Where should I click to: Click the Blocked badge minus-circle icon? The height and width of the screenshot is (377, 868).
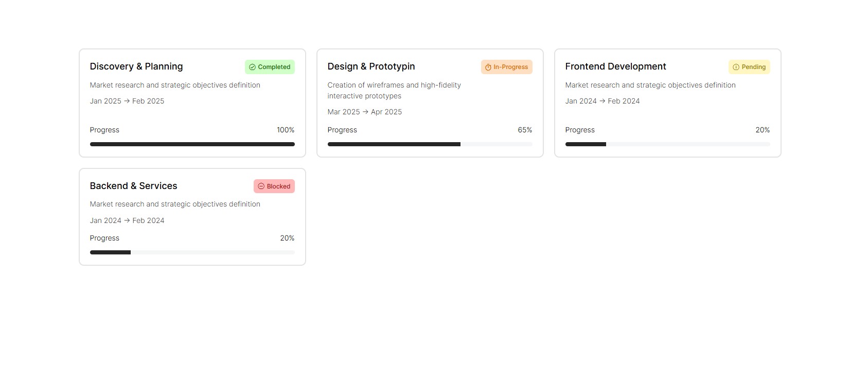click(x=261, y=186)
